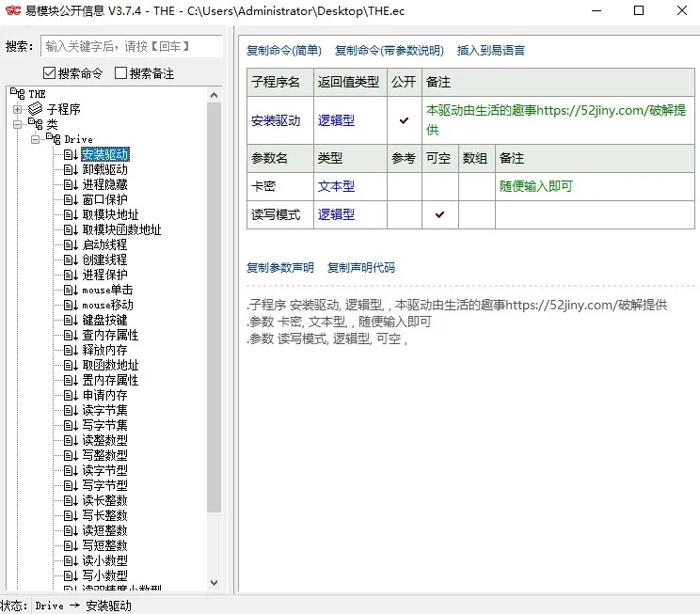Image resolution: width=700 pixels, height=614 pixels.
Task: Click the icon beside 读整数型
Action: (x=71, y=440)
